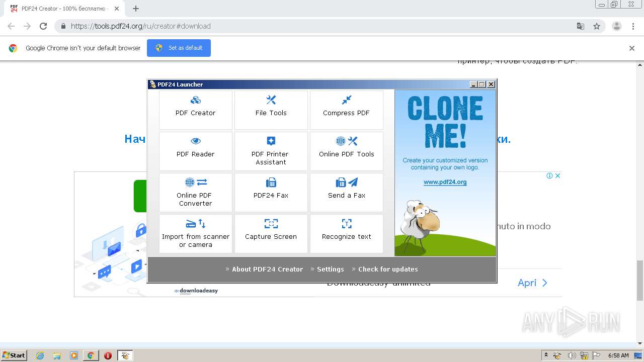Click Check for updates link
This screenshot has height=362, width=644.
(388, 269)
